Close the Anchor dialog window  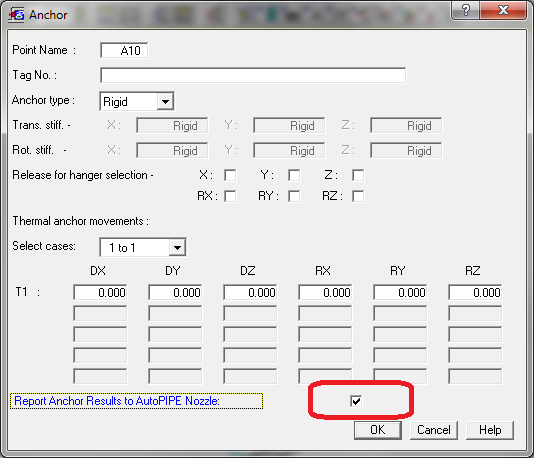tap(503, 10)
